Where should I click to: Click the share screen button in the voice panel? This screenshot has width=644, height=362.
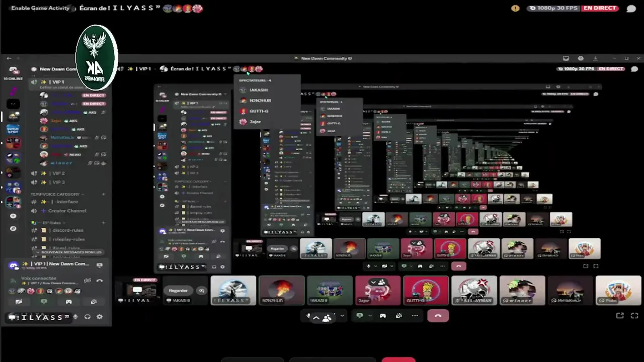tap(44, 302)
